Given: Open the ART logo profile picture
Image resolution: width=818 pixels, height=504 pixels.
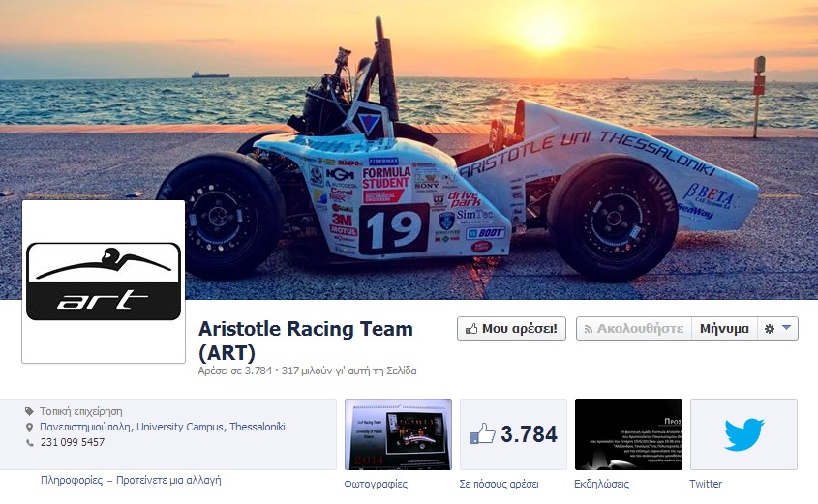Looking at the screenshot, I should pyautogui.click(x=104, y=282).
